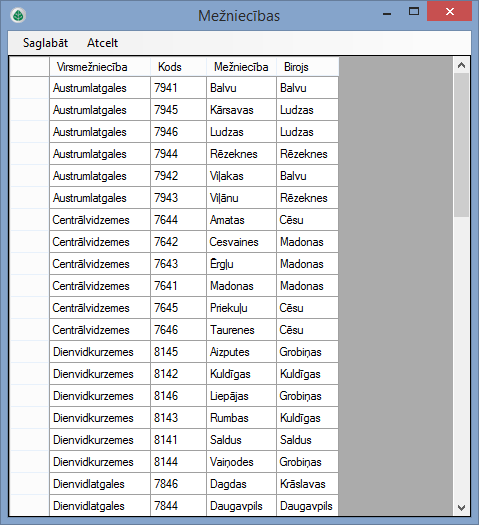Select the Ērgļu mežniecība cell
This screenshot has height=525, width=479.
pyautogui.click(x=241, y=264)
